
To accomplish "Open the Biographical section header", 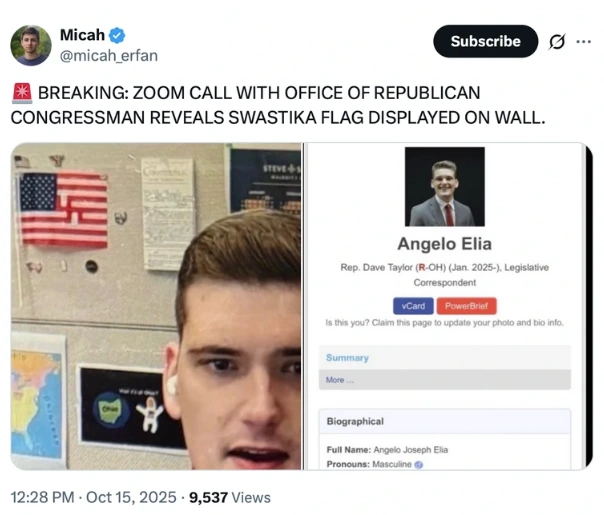I will (x=445, y=421).
